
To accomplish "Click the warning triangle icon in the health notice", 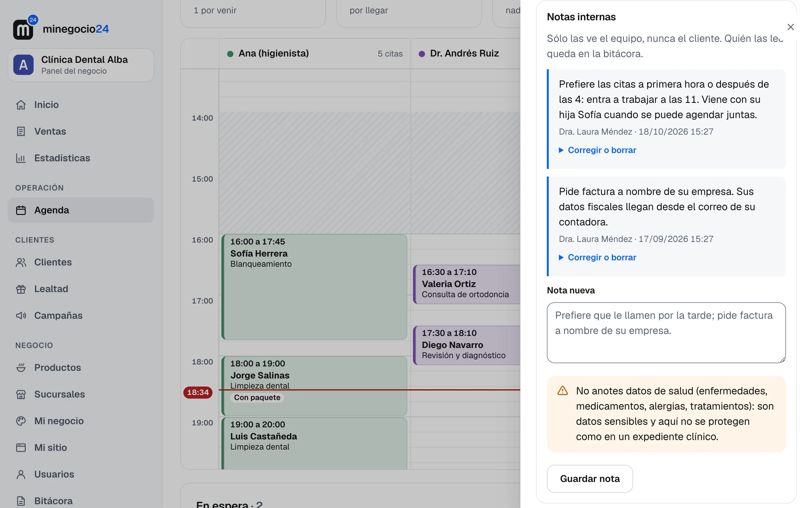I will pos(562,391).
